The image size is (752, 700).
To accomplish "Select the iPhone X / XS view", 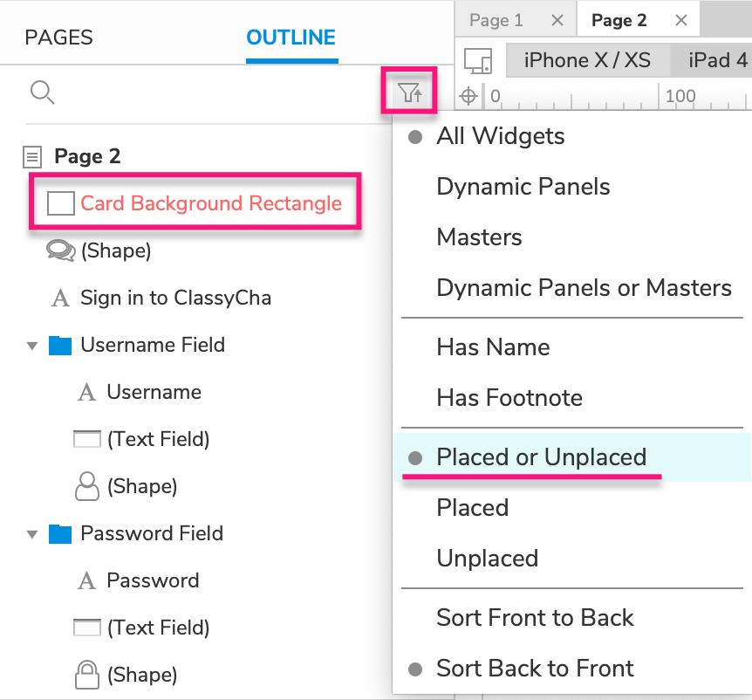I will pos(586,60).
